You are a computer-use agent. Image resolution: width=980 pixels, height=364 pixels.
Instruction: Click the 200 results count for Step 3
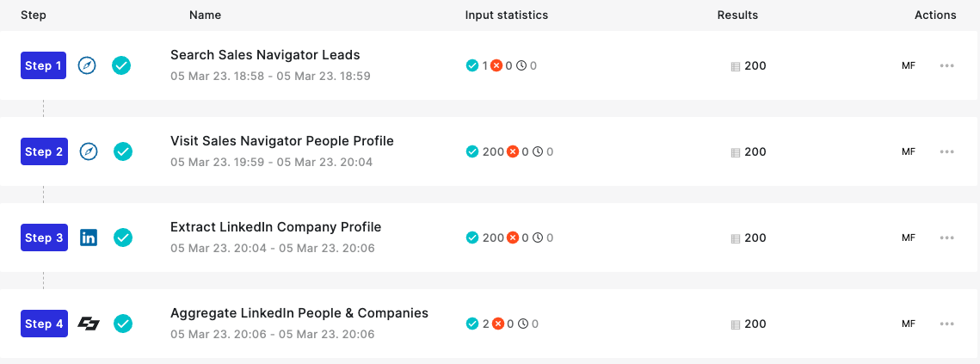point(755,238)
